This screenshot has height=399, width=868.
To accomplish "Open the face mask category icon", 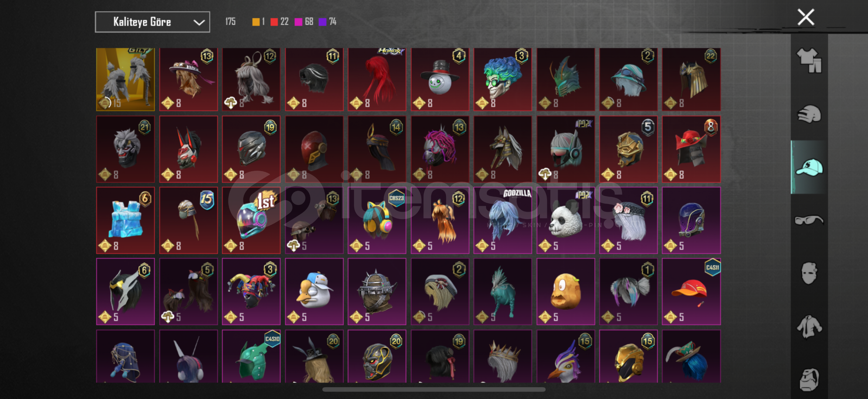I will tap(809, 273).
